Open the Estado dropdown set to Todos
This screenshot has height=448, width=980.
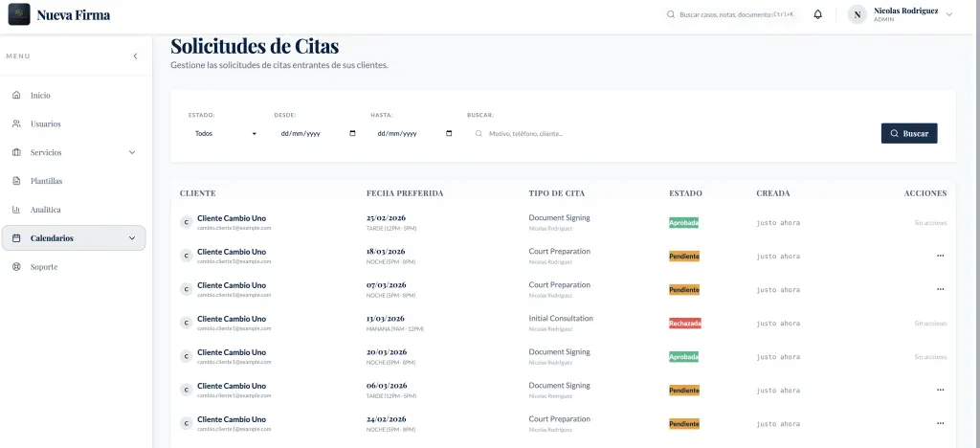click(225, 133)
